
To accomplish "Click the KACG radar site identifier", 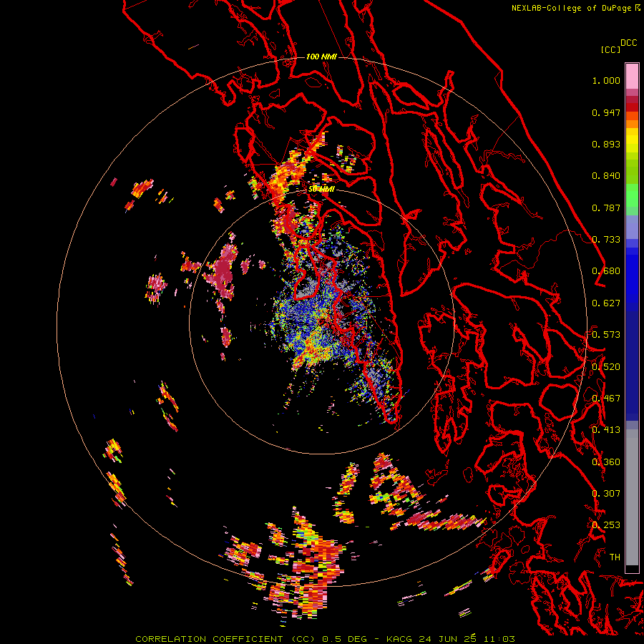I will click(x=399, y=639).
